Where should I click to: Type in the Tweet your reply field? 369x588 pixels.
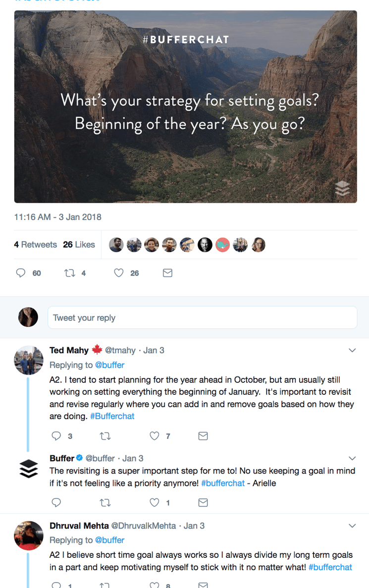pos(202,318)
